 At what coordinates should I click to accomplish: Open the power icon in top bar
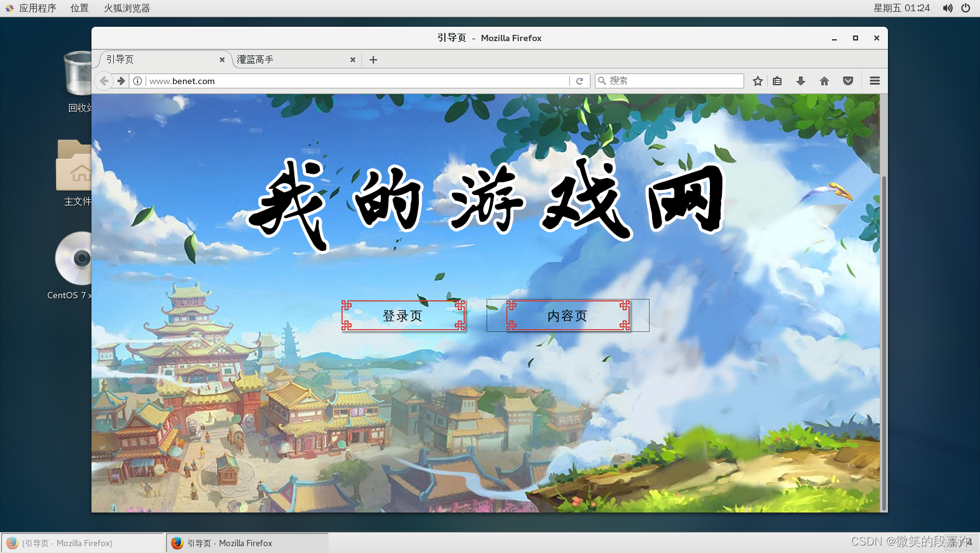(x=966, y=8)
